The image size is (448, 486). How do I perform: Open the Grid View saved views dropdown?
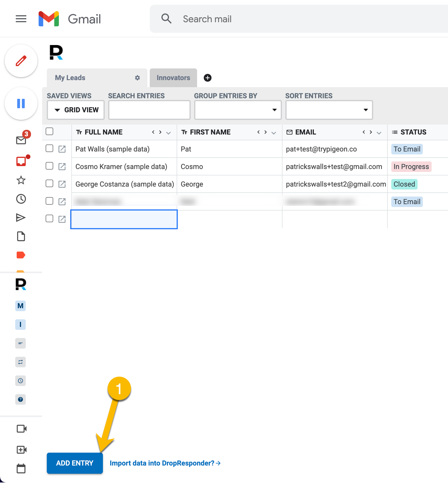[76, 110]
